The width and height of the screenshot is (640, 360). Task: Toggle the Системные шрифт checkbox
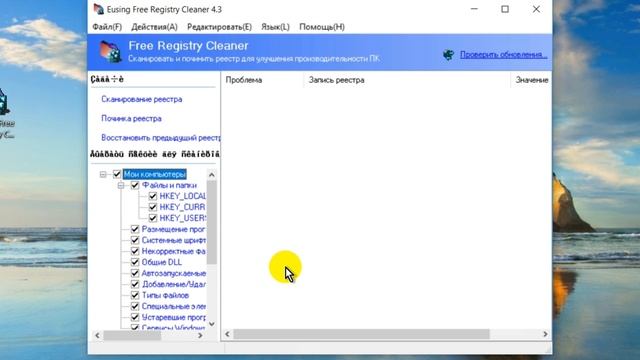click(135, 240)
